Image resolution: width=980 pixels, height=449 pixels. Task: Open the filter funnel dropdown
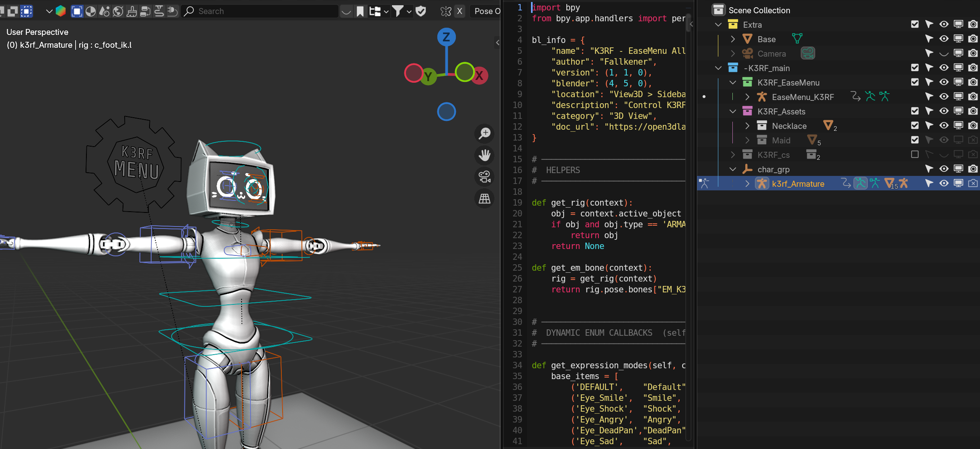coord(402,11)
